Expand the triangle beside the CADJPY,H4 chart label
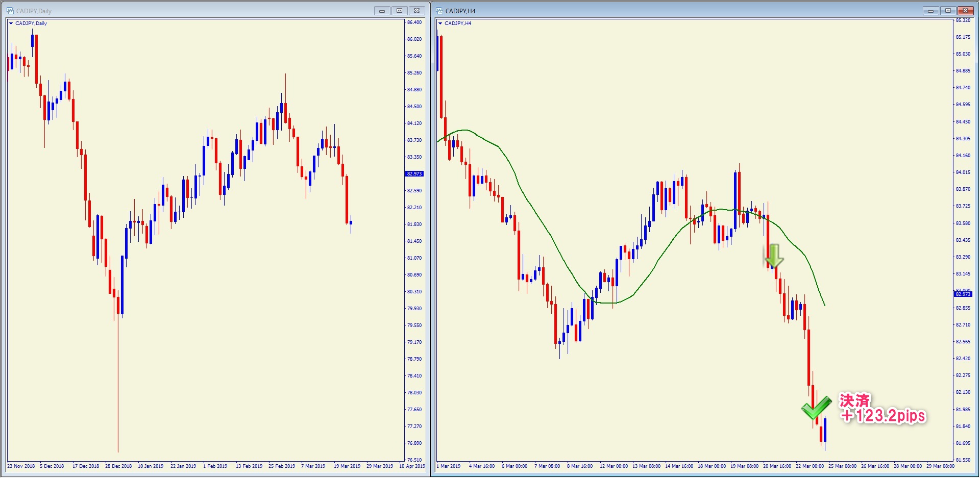This screenshot has width=980, height=478. pos(440,23)
